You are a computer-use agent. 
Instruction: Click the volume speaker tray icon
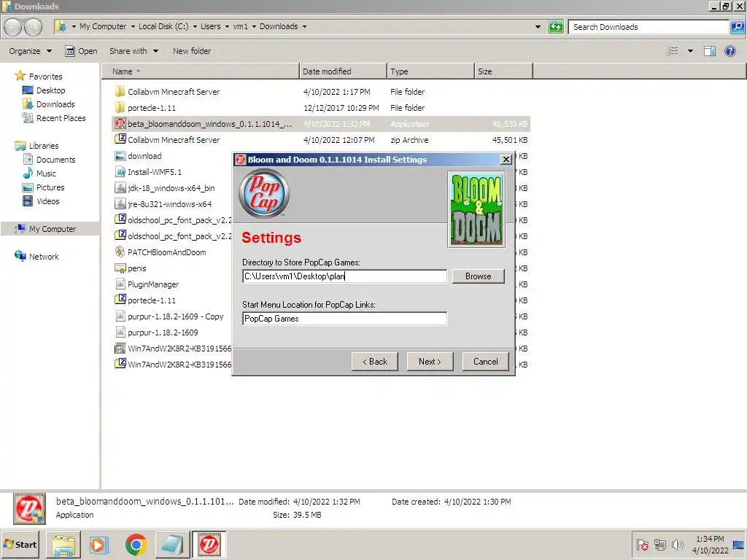coord(677,544)
